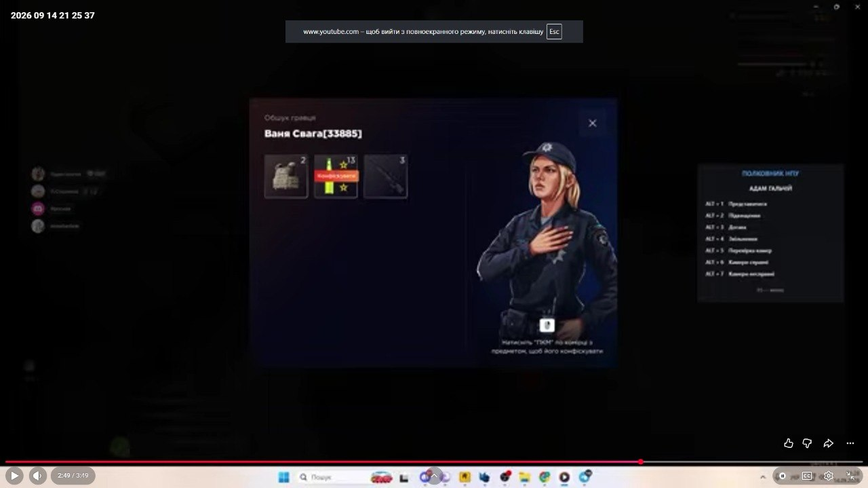Open video settings gear
The image size is (868, 488).
(x=829, y=476)
